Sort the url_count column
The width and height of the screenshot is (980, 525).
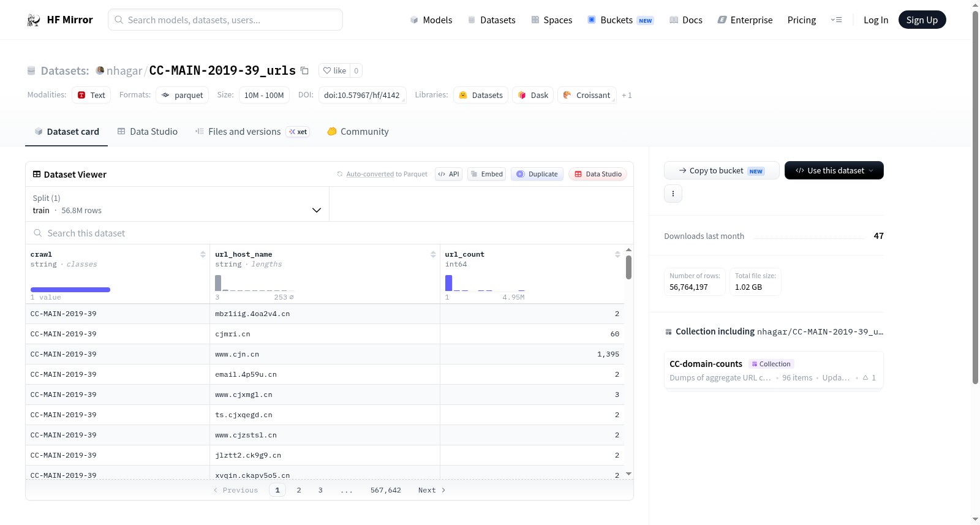pyautogui.click(x=617, y=254)
